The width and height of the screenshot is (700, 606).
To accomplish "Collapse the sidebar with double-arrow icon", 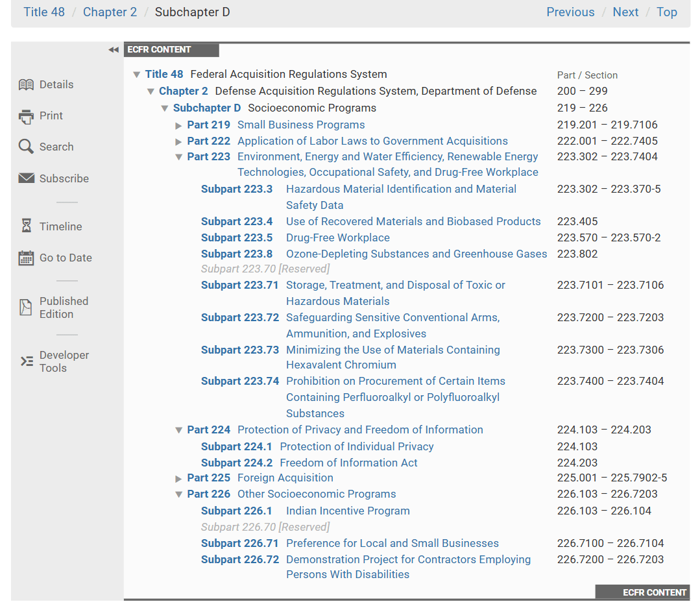I will 114,49.
